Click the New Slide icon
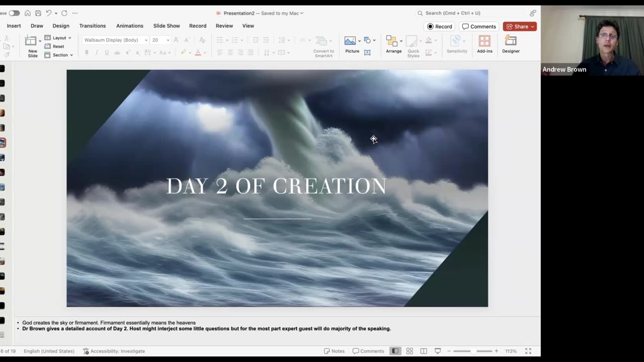Image resolution: width=644 pixels, height=362 pixels. [31, 41]
